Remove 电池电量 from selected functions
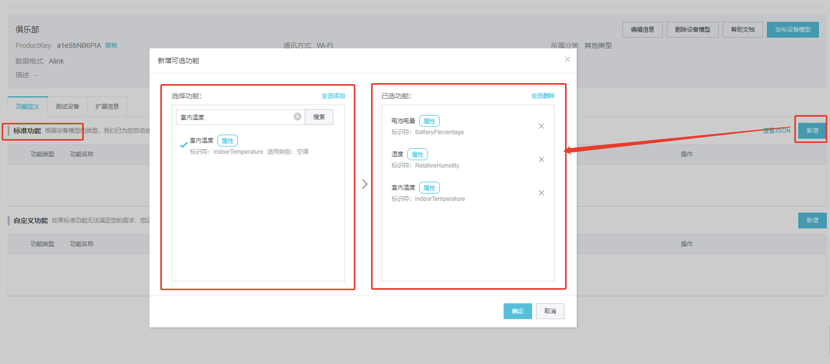Viewport: 830px width, 364px height. point(541,126)
